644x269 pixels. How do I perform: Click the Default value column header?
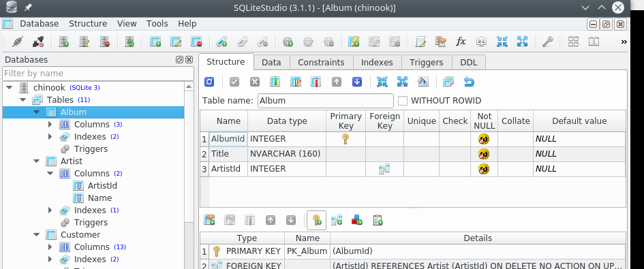[579, 121]
